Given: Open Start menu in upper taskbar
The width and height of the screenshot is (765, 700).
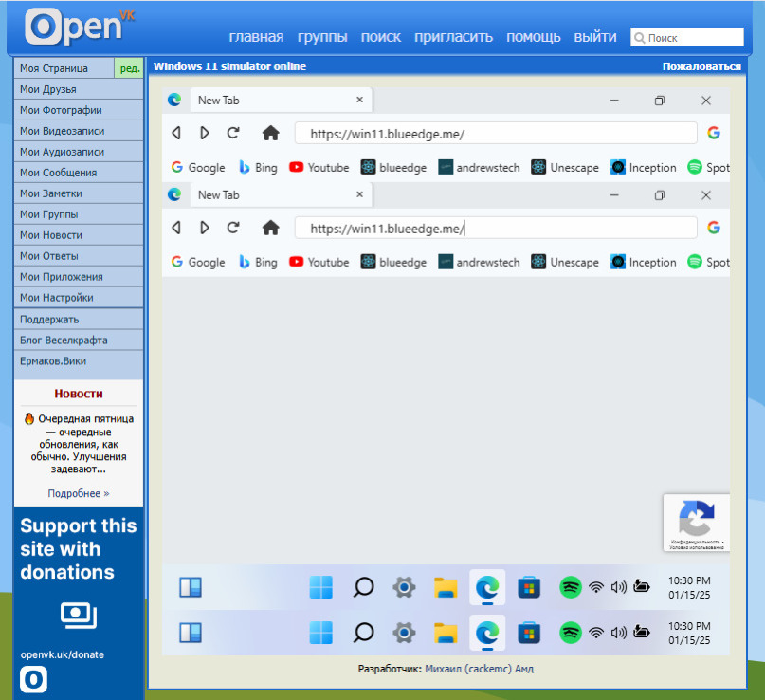Looking at the screenshot, I should click(321, 587).
